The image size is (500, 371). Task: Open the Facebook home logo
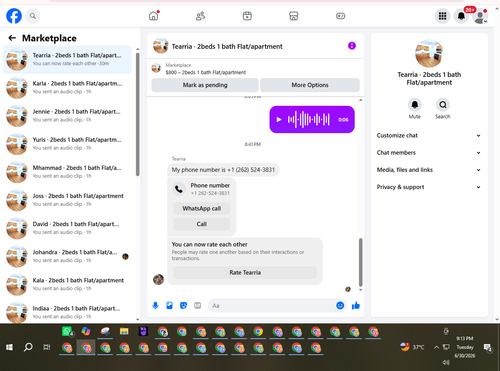pyautogui.click(x=14, y=16)
